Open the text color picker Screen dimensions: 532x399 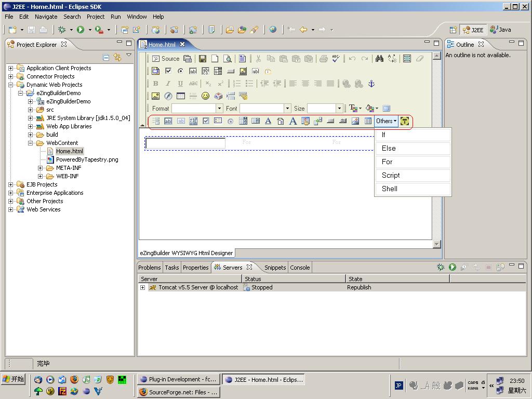(x=354, y=109)
